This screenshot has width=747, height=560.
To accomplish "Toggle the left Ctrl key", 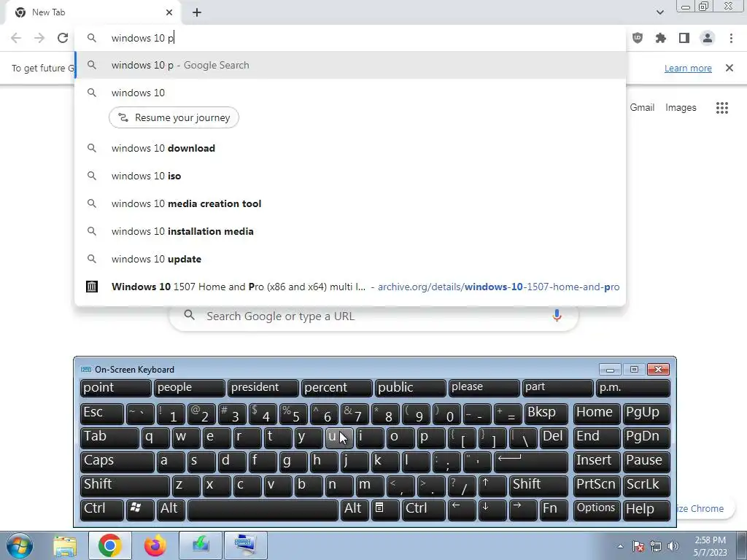I will (x=102, y=509).
